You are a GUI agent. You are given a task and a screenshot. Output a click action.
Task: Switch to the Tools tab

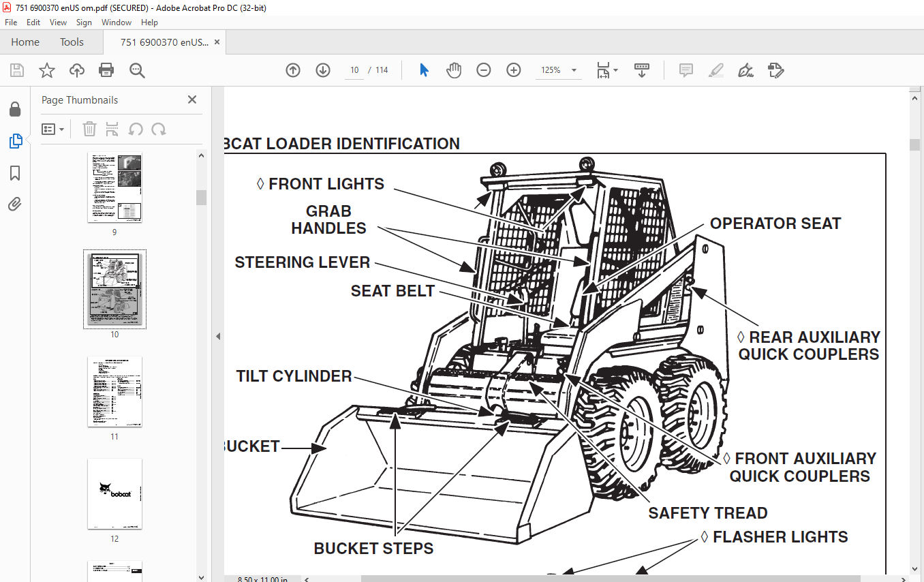pos(72,42)
